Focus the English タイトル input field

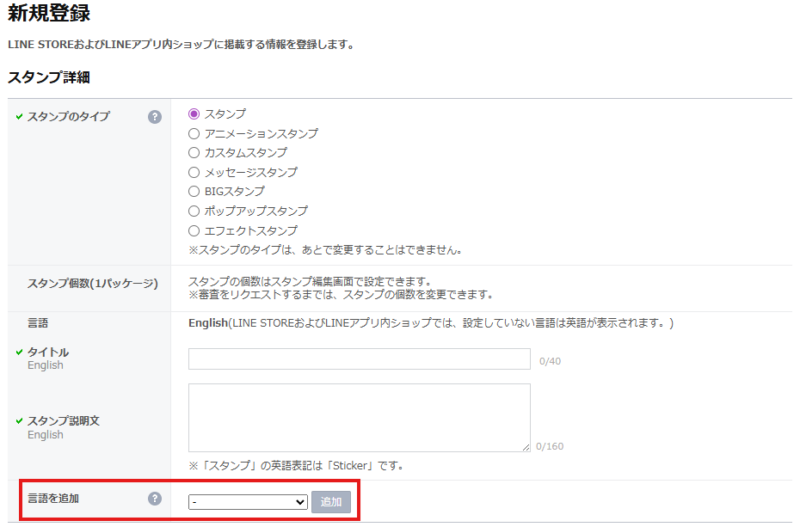tap(359, 359)
